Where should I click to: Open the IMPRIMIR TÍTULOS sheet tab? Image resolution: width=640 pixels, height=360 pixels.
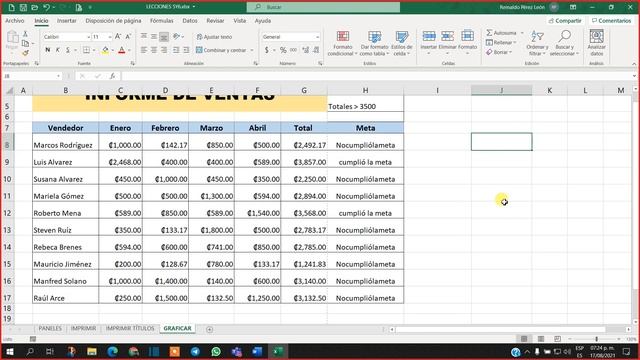[130, 328]
